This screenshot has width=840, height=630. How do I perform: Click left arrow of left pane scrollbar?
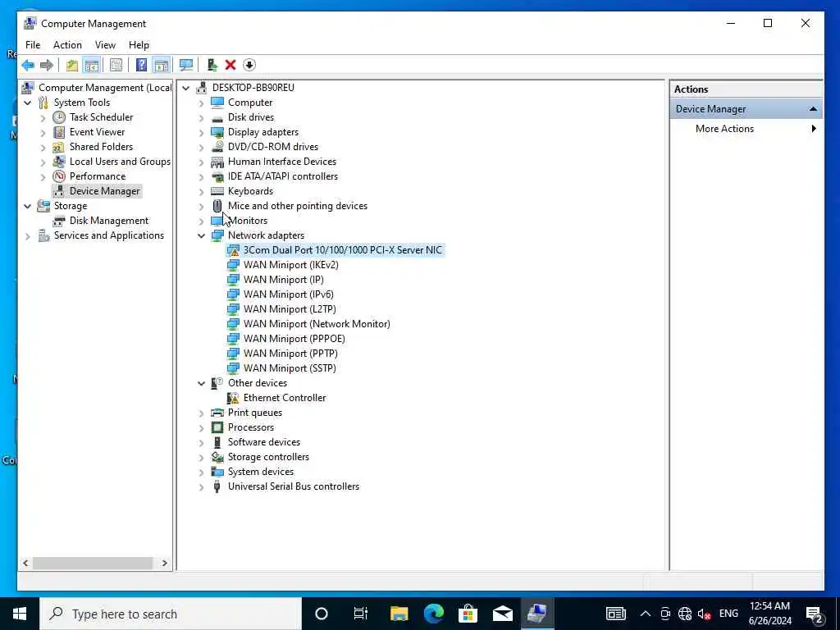point(25,563)
